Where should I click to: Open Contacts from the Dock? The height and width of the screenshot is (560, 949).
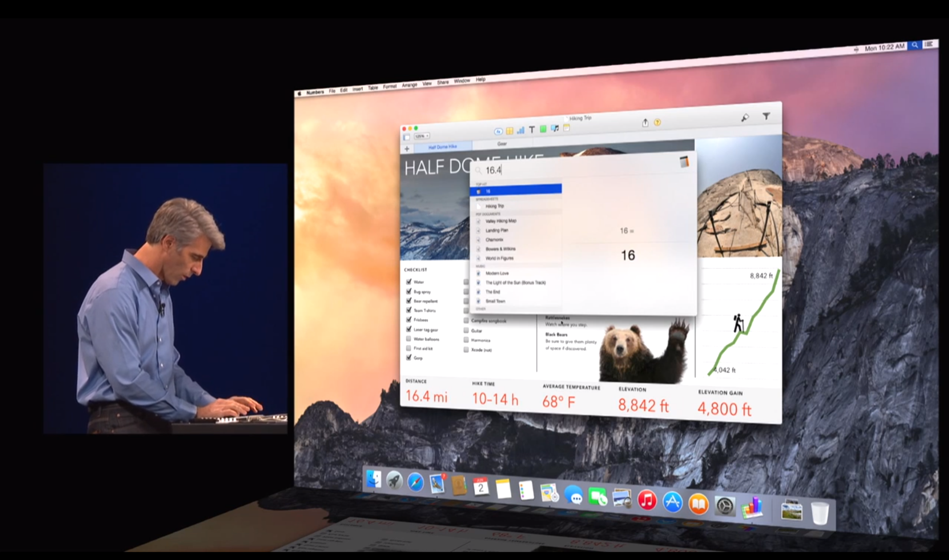coord(458,486)
